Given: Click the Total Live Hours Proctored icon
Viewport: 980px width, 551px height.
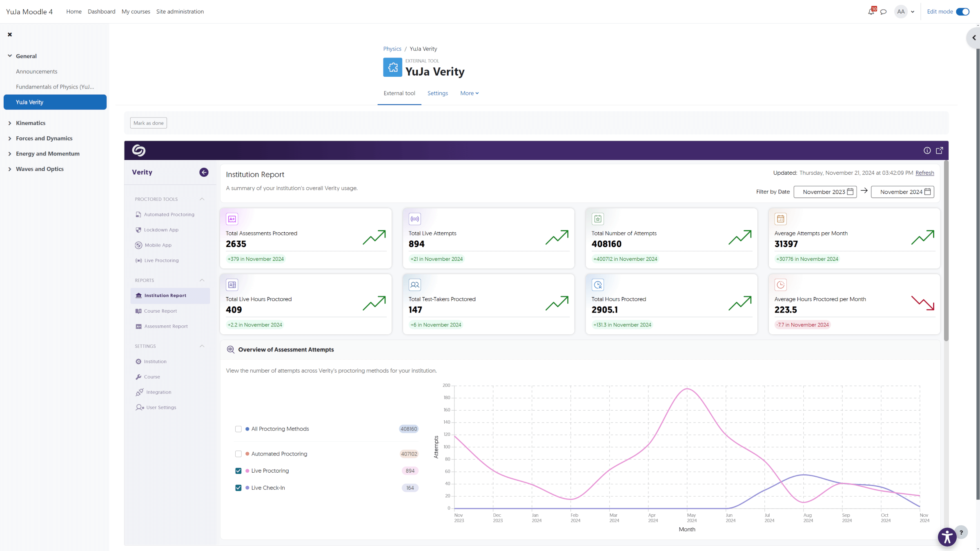Looking at the screenshot, I should tap(232, 285).
